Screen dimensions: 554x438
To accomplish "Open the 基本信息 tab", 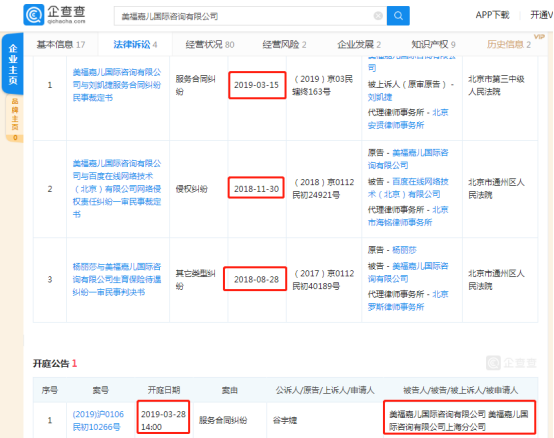I will point(61,45).
